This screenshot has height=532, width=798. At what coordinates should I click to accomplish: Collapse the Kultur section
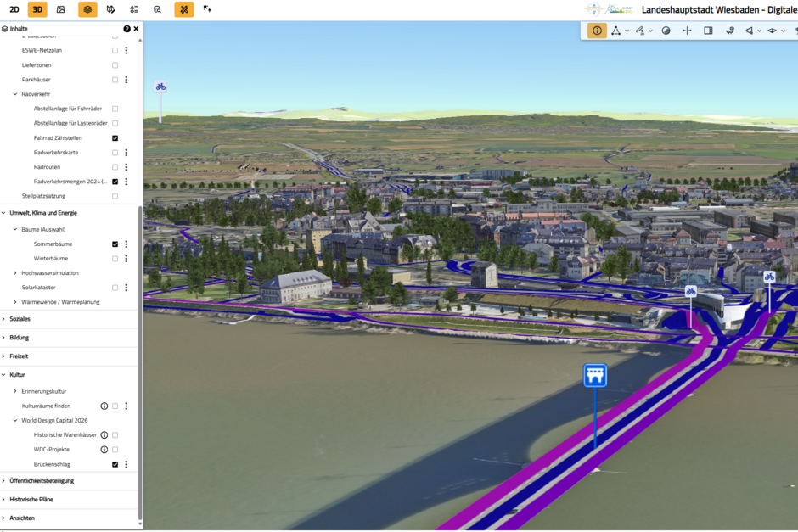point(3,375)
